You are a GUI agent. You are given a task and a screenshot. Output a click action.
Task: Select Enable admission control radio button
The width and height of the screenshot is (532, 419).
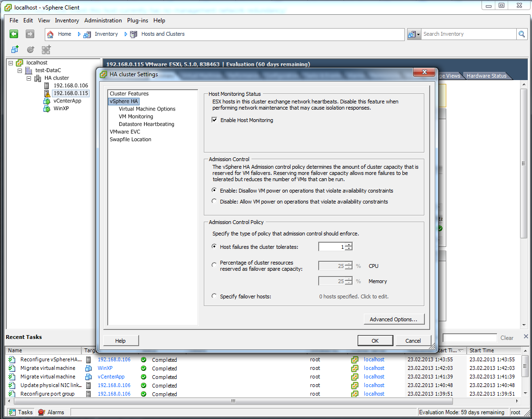click(214, 190)
